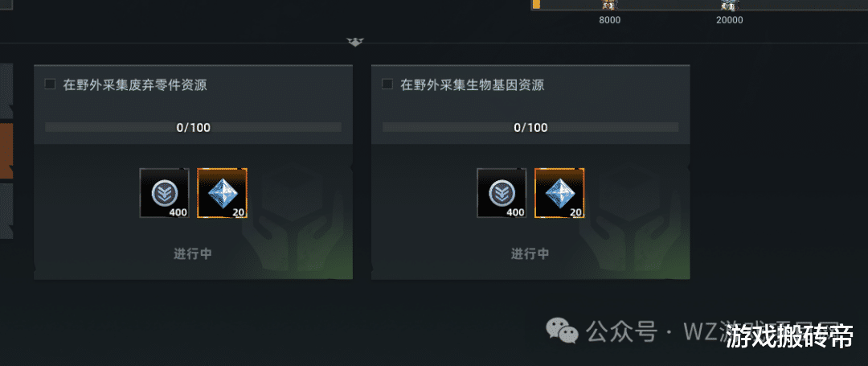
Task: Click the WeChat logo in the watermark
Action: [x=562, y=331]
